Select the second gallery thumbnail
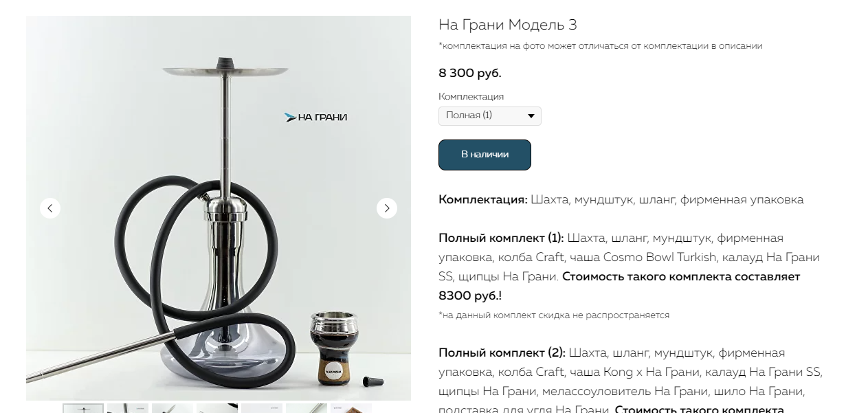The width and height of the screenshot is (868, 413). pos(128,408)
